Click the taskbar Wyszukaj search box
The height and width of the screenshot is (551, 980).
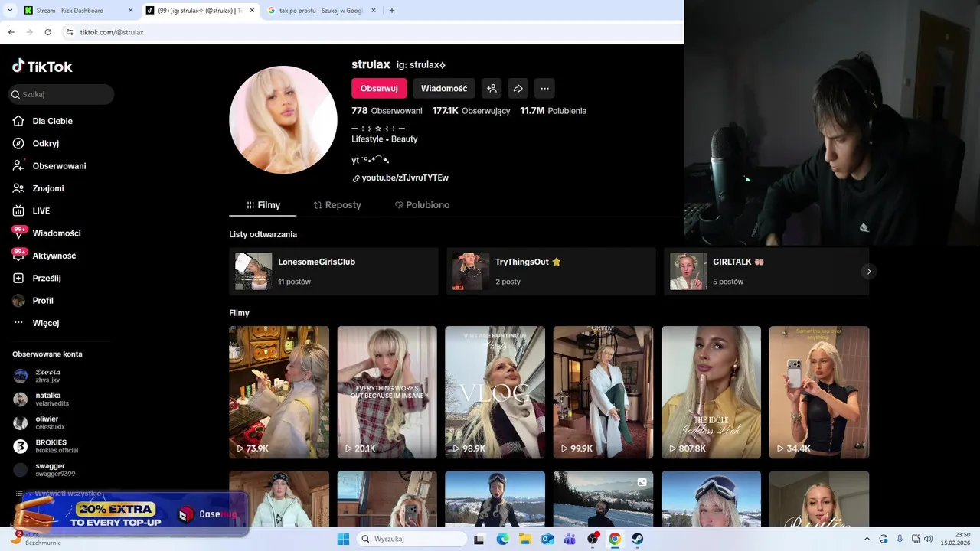(412, 539)
